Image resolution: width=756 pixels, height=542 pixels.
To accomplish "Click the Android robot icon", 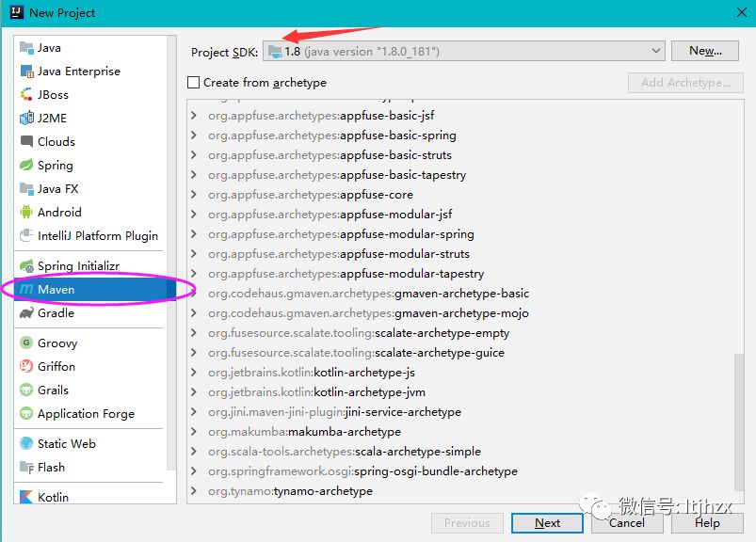I will [x=26, y=212].
